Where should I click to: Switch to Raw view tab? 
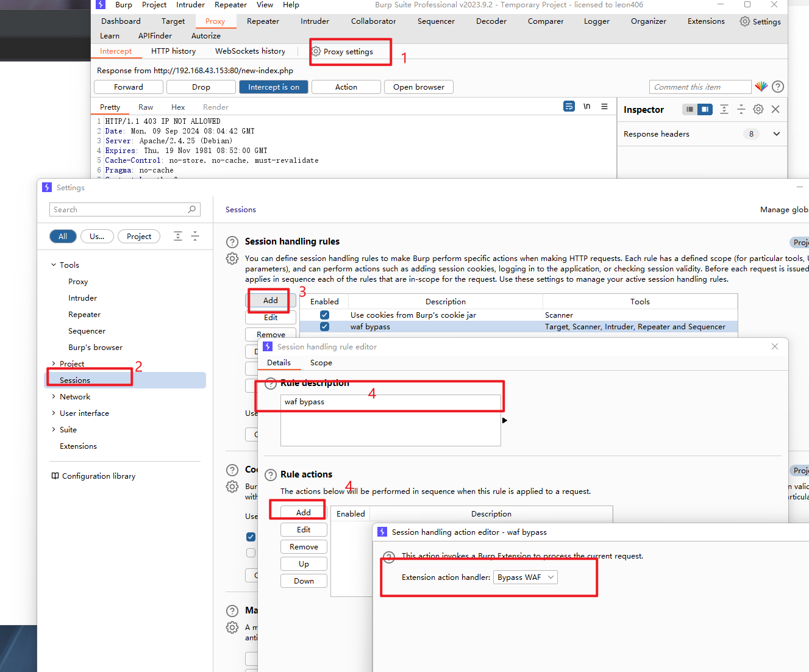[x=146, y=107]
